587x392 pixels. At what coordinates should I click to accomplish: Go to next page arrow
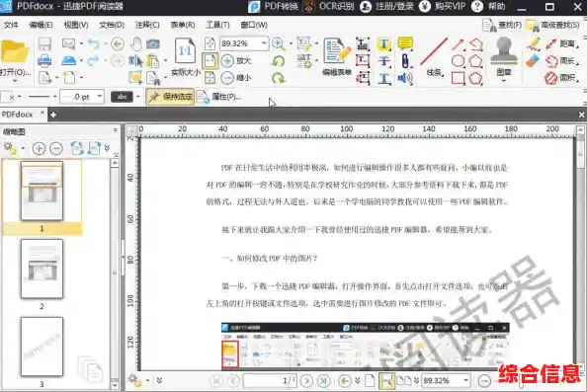(x=306, y=381)
